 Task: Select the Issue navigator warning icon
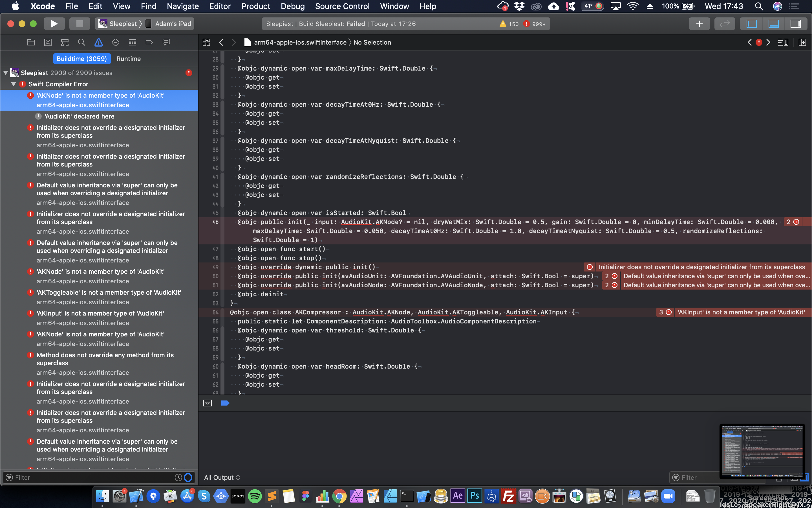coord(99,42)
